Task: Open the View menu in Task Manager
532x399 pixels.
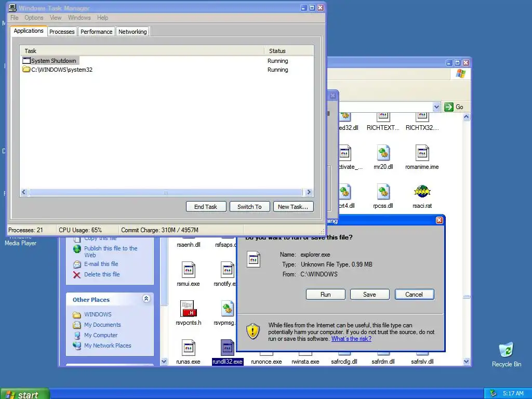Action: pos(56,18)
